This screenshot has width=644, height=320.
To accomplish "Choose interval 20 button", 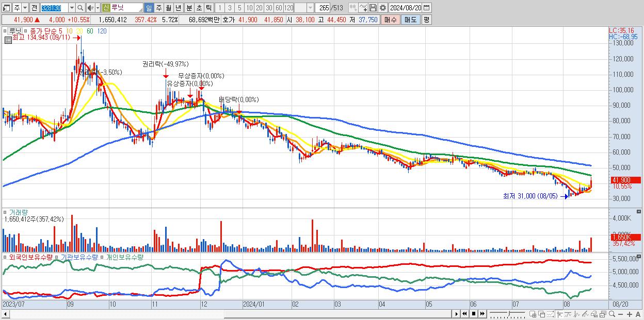I will point(259,8).
